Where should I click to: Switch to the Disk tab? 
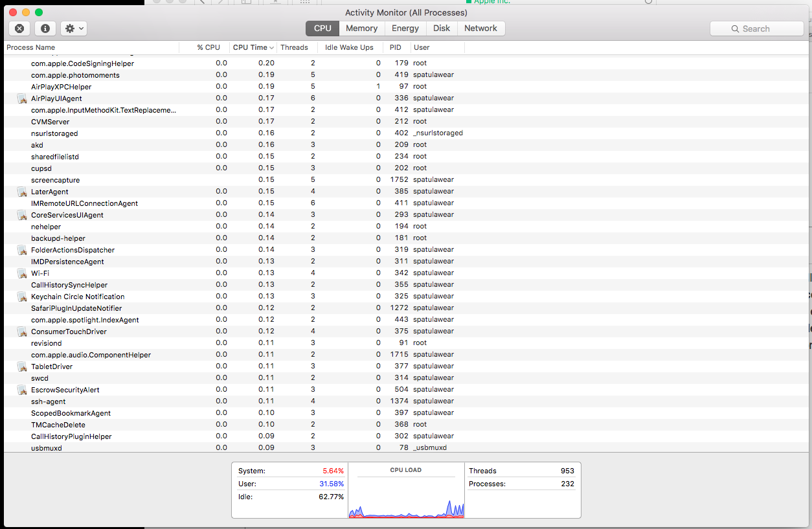pos(442,28)
